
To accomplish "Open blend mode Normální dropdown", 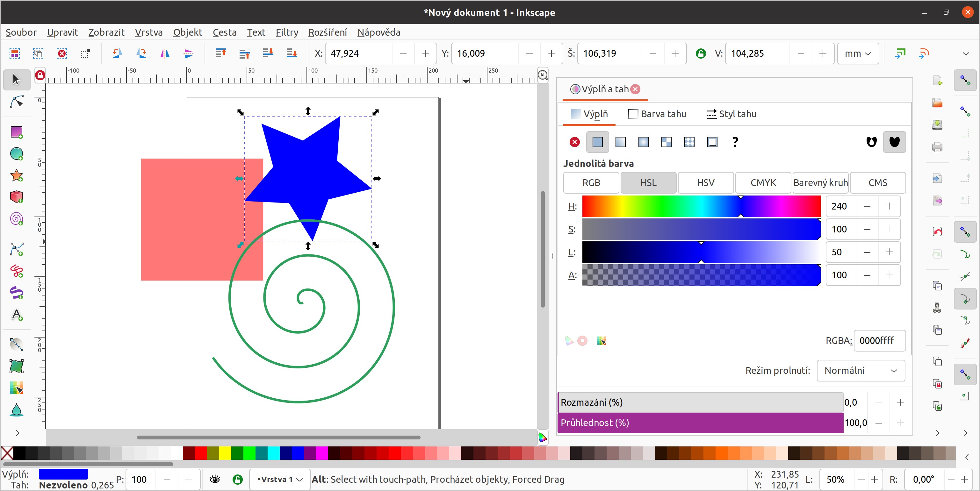I will (x=861, y=370).
